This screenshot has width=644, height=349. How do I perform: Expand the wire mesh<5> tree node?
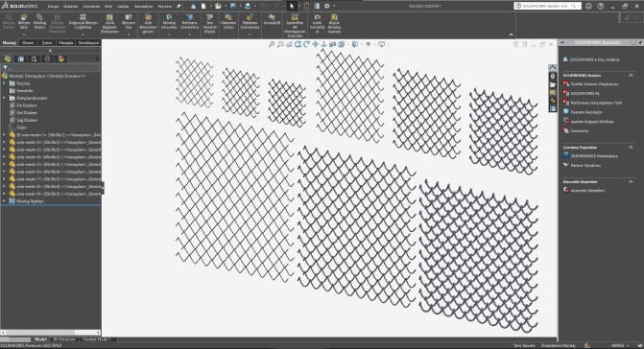4,164
